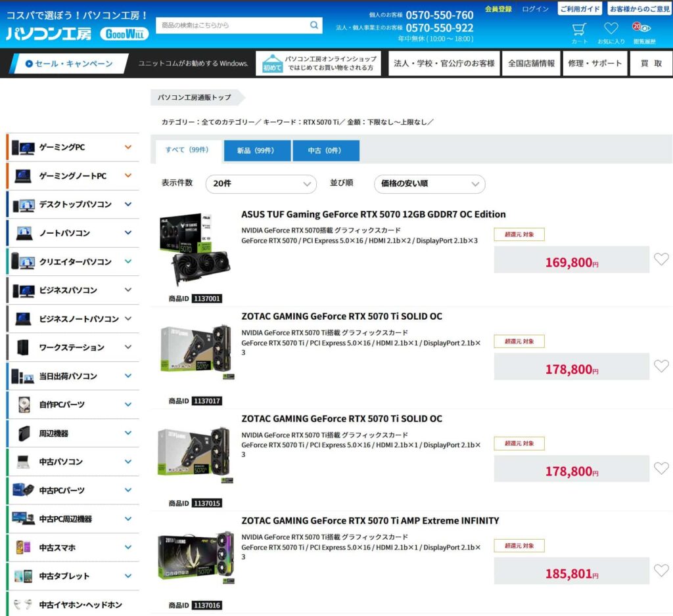Favorite the ASUS TUF Gaming RTX 5070
The width and height of the screenshot is (673, 616).
[661, 259]
